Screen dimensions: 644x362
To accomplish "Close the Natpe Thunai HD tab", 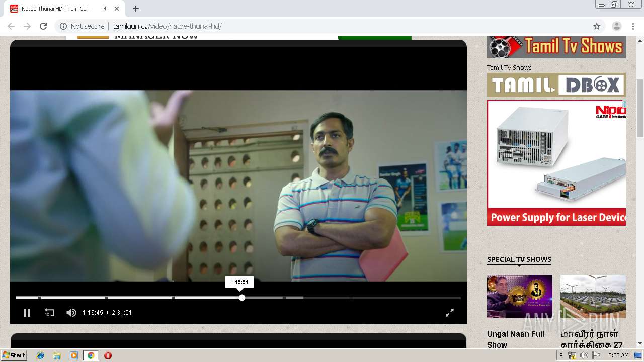I will click(x=117, y=9).
